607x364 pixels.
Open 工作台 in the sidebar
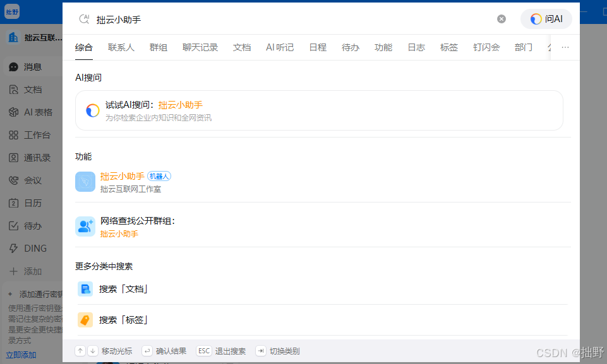(32, 135)
